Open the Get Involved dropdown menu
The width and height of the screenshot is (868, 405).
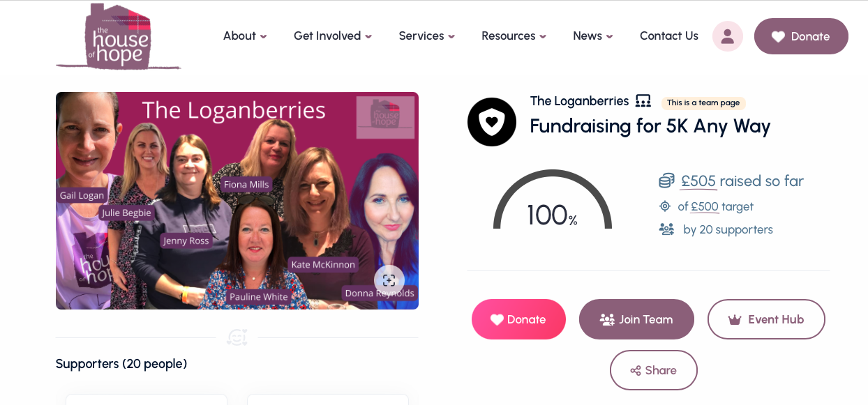(333, 36)
